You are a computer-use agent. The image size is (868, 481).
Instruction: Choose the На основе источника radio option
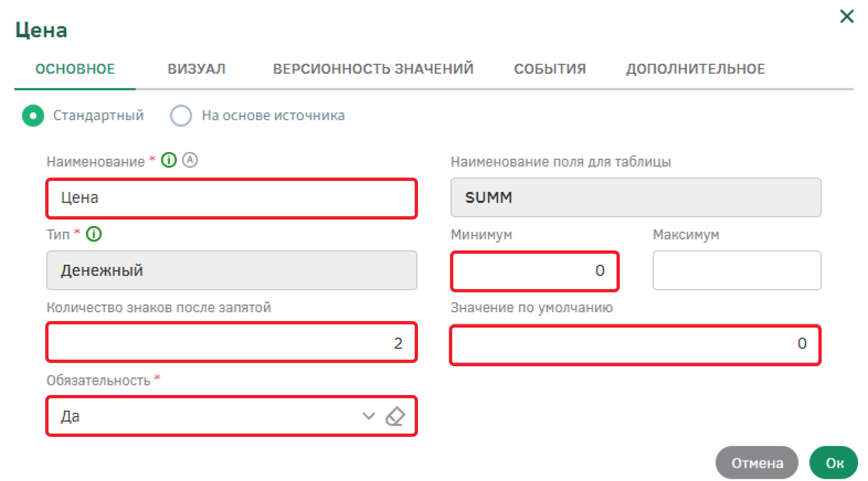tap(181, 116)
